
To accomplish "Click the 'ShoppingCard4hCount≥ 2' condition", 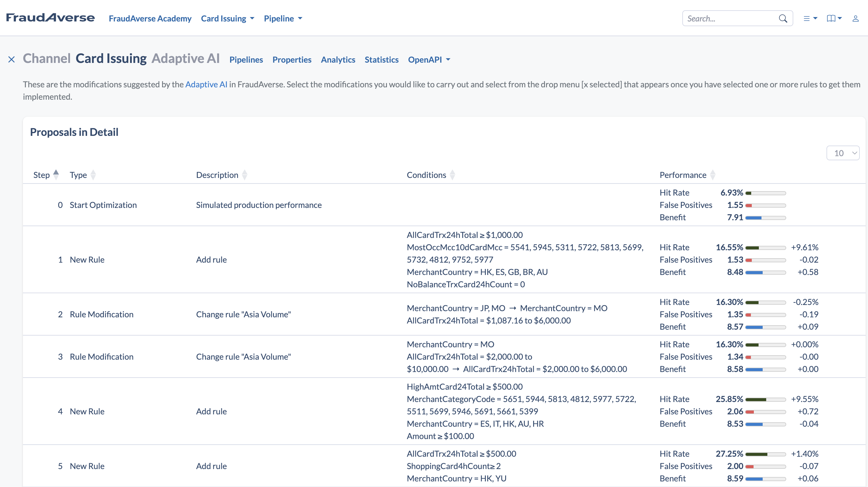I will tap(453, 466).
